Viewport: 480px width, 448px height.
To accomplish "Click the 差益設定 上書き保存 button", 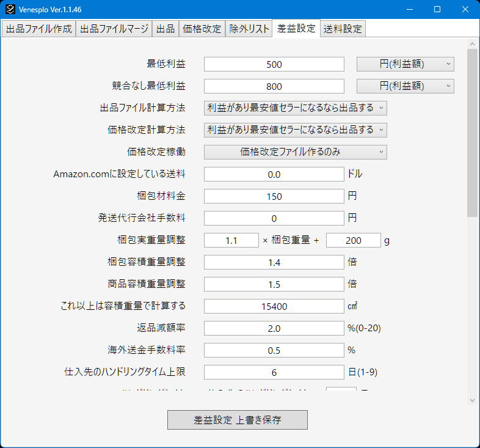I will coord(237,420).
